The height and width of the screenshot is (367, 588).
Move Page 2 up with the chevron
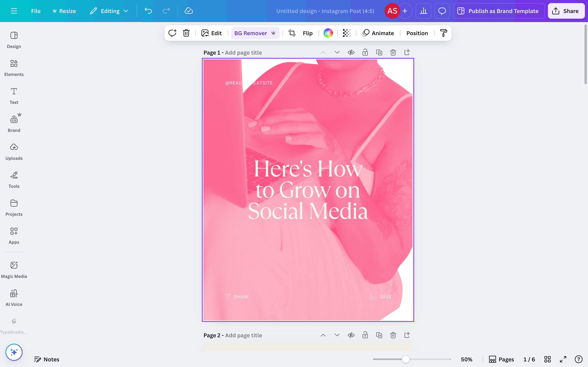(x=323, y=335)
